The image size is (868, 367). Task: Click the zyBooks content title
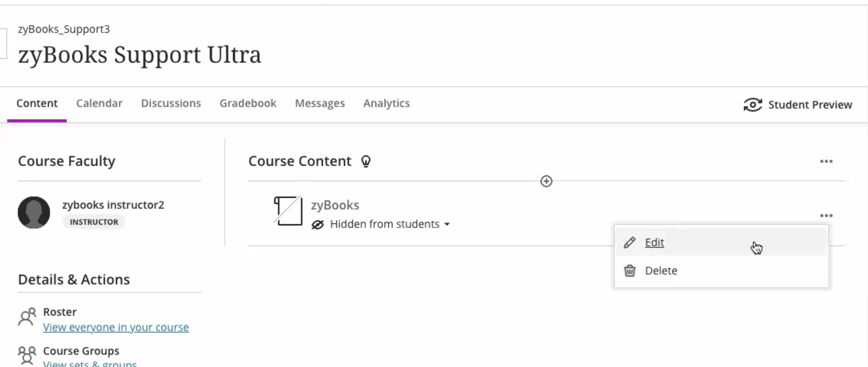[x=335, y=205]
